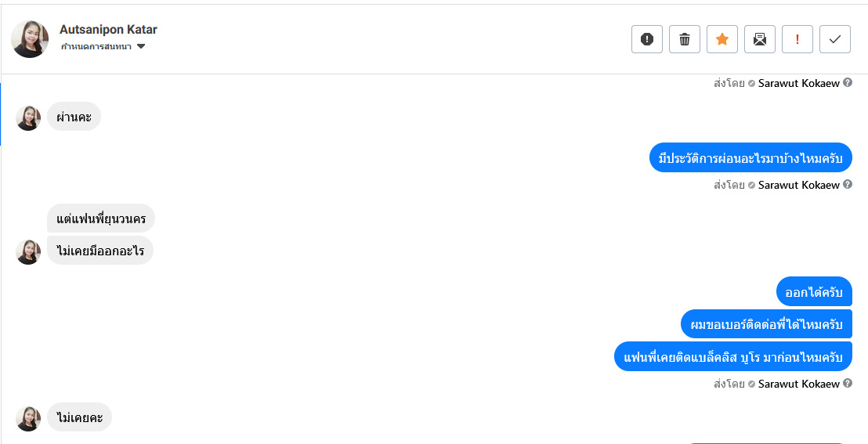Image resolution: width=868 pixels, height=444 pixels.
Task: Click the dropdown arrow under Autsanipon Katar
Action: 141,47
